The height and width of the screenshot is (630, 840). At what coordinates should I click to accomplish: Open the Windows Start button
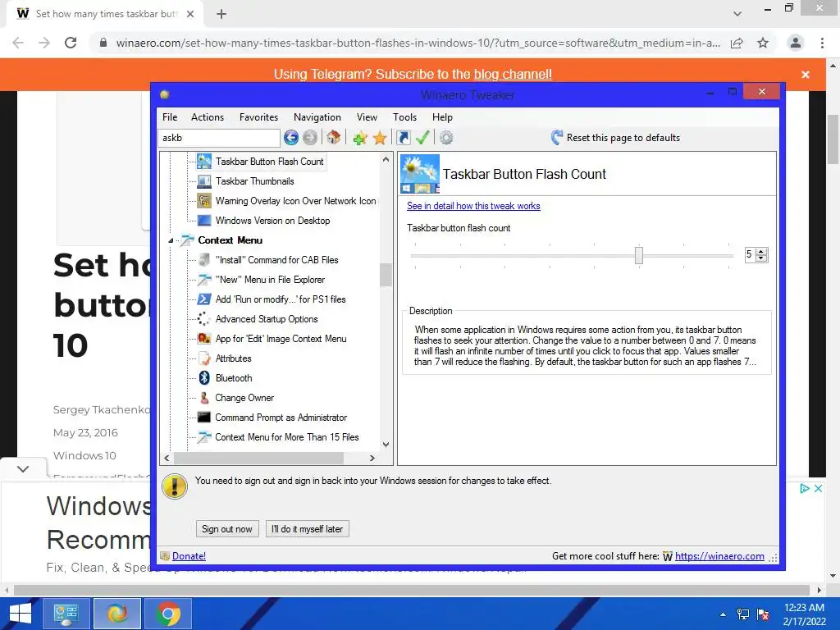21,614
